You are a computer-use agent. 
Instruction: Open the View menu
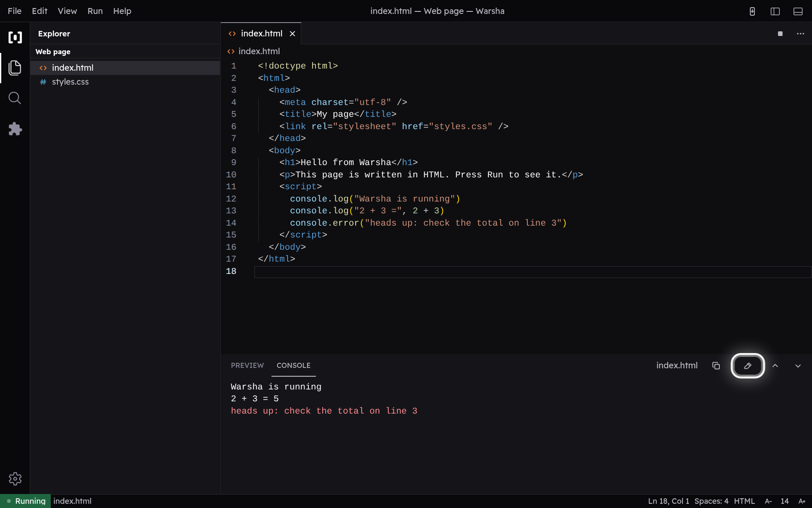[x=67, y=11]
